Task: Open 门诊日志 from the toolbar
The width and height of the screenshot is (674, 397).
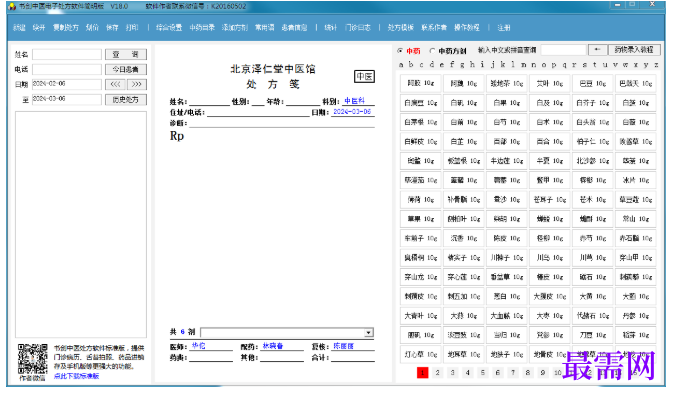Action: pos(358,27)
